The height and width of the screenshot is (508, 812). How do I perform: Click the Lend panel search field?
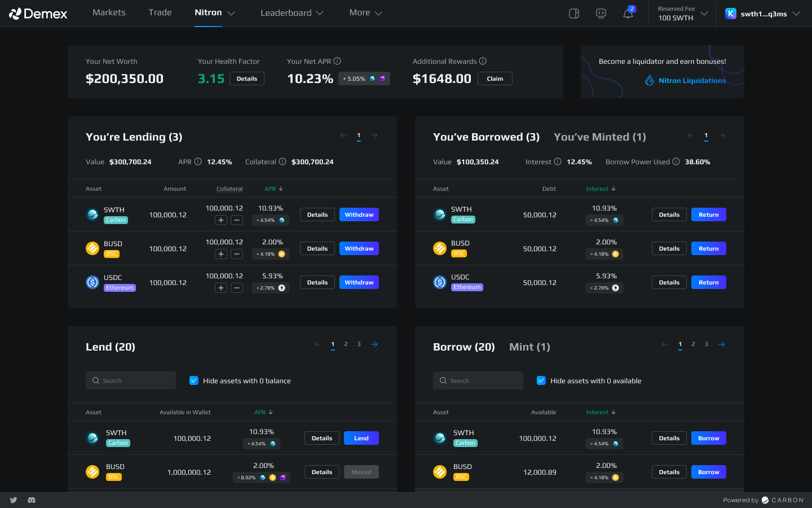131,380
